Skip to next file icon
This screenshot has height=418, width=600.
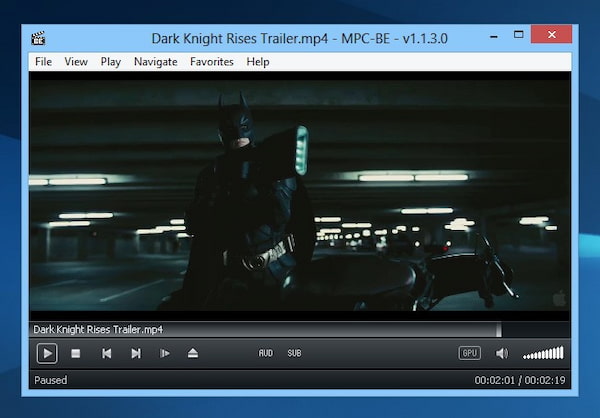point(136,353)
